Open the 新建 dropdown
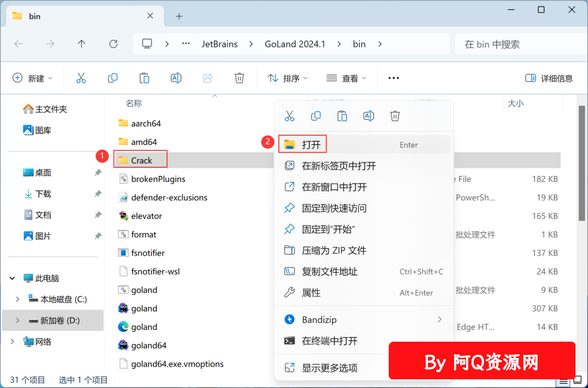 click(32, 78)
